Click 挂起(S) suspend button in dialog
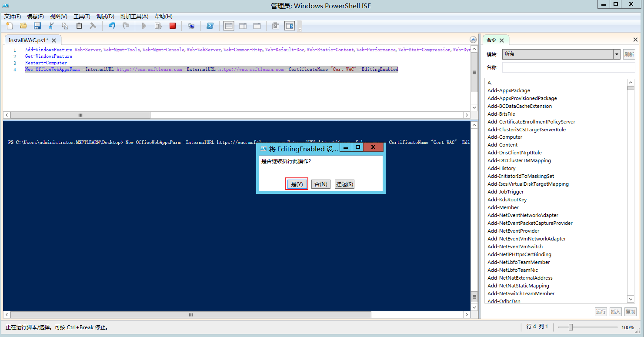 pyautogui.click(x=344, y=184)
